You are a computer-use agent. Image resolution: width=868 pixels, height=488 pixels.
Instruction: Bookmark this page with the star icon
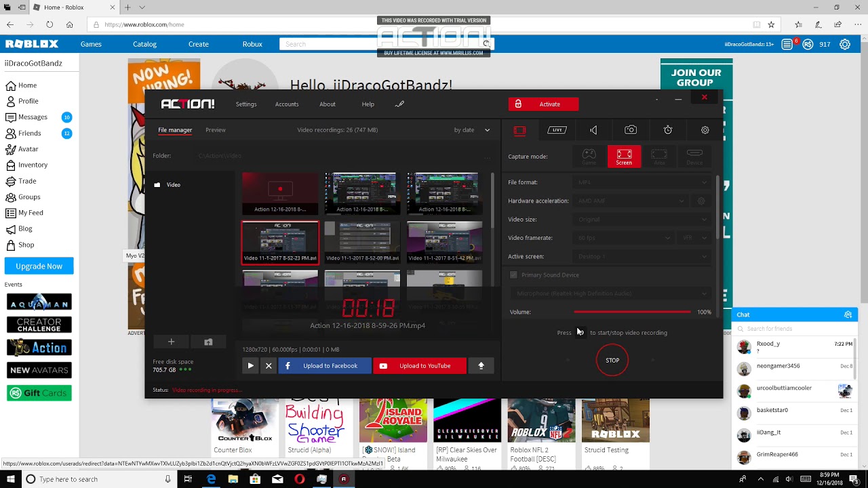click(771, 24)
